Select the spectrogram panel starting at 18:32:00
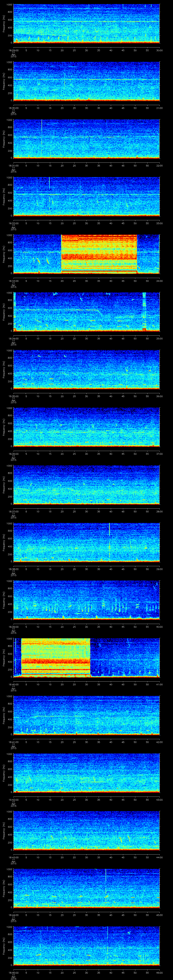173x980 pixels. [86, 196]
